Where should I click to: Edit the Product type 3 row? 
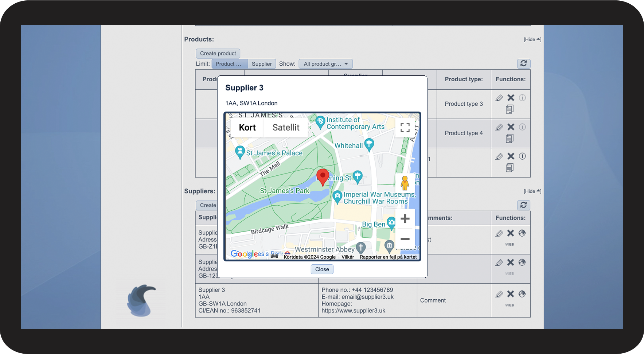click(499, 98)
